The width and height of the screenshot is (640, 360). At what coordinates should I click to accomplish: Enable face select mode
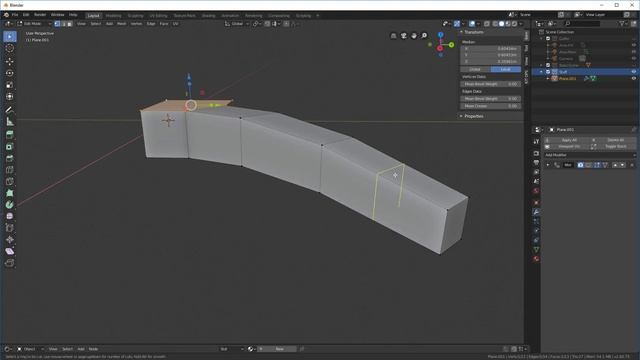[70, 24]
